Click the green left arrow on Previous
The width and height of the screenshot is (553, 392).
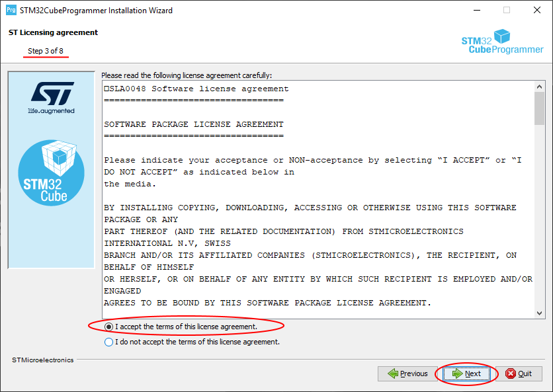[394, 373]
